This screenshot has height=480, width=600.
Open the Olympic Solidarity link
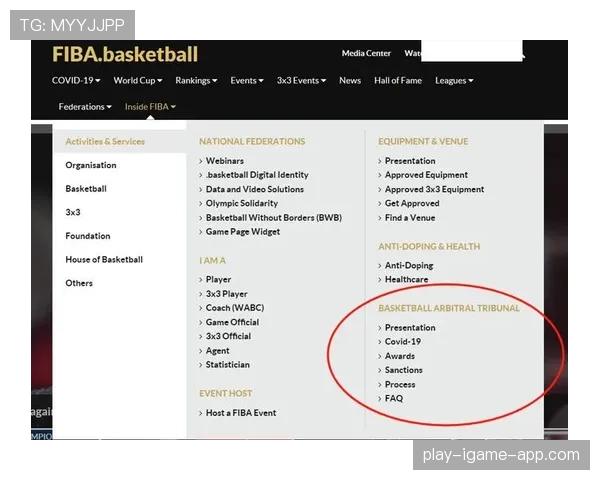[x=242, y=203]
